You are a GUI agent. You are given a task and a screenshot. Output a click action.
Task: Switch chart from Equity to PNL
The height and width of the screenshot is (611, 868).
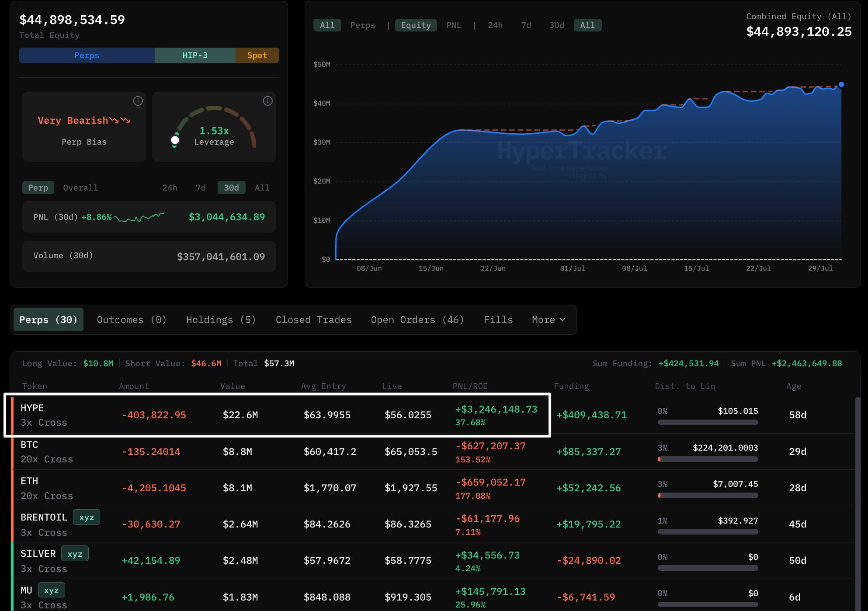coord(453,25)
